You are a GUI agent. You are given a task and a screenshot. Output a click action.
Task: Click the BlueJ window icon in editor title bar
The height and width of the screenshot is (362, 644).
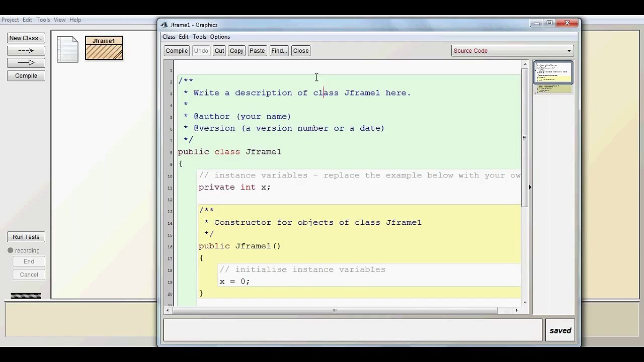tap(165, 25)
